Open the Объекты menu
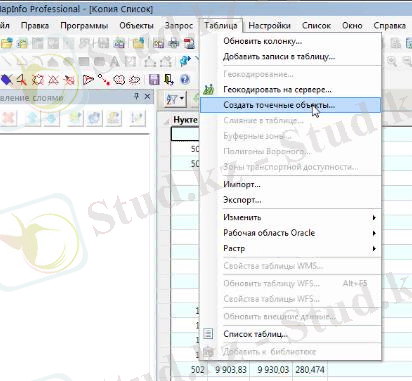This screenshot has height=381, width=412. click(136, 26)
